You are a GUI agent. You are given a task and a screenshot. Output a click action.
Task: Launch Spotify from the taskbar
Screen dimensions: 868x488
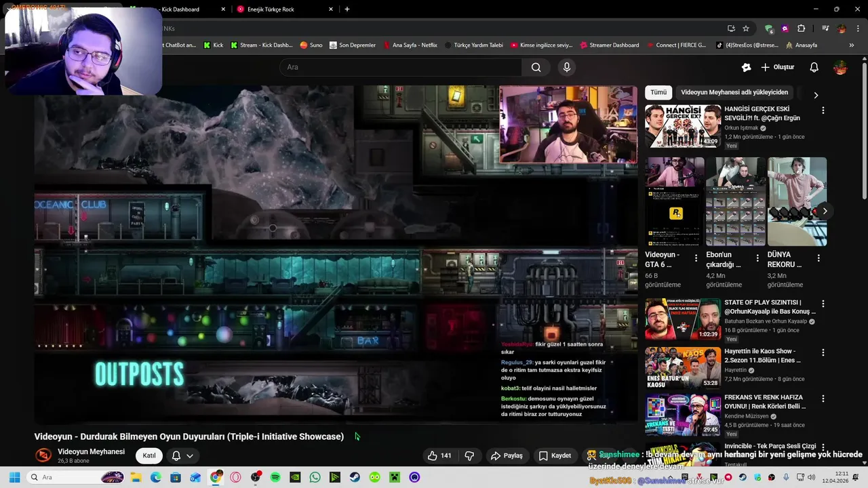coord(275,477)
